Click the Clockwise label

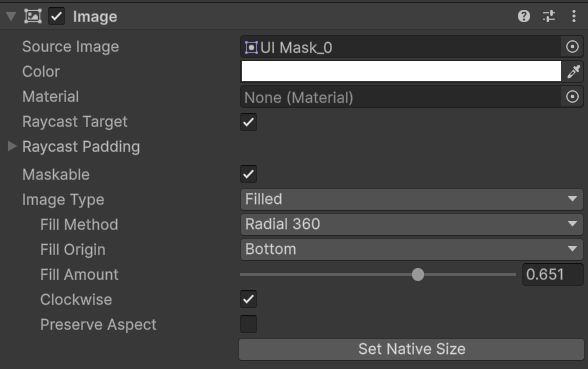(76, 300)
